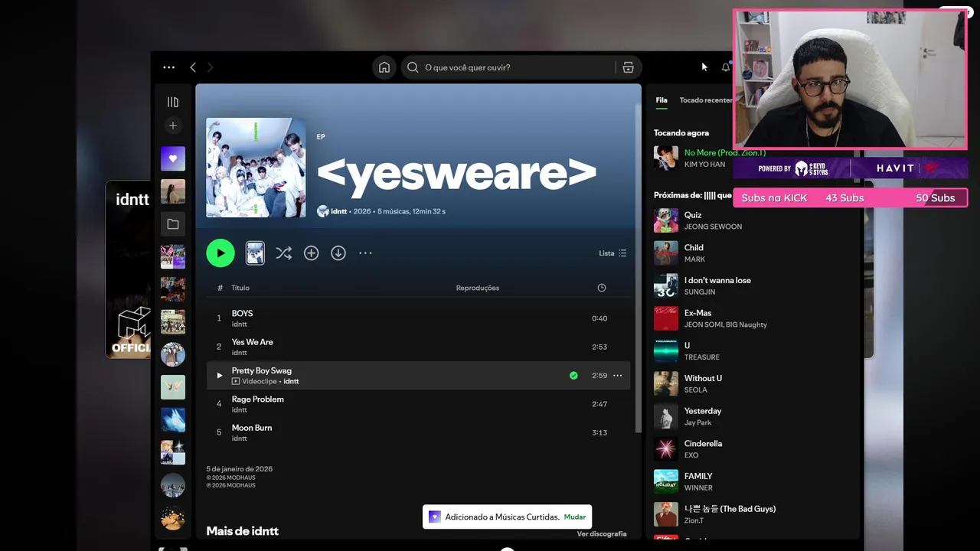
Task: Select Without U by SEOLA in queue
Action: point(754,383)
